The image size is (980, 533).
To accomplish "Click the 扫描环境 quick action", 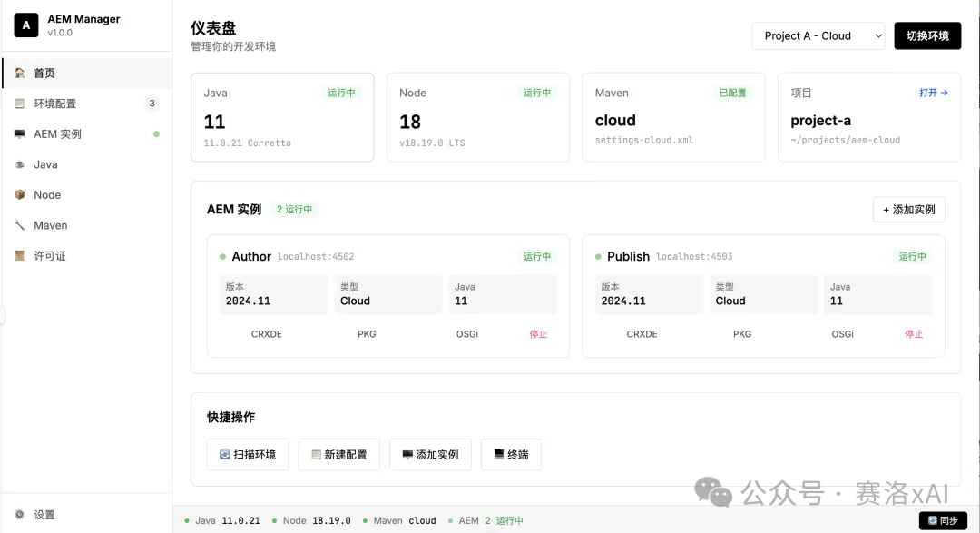I will (x=248, y=454).
